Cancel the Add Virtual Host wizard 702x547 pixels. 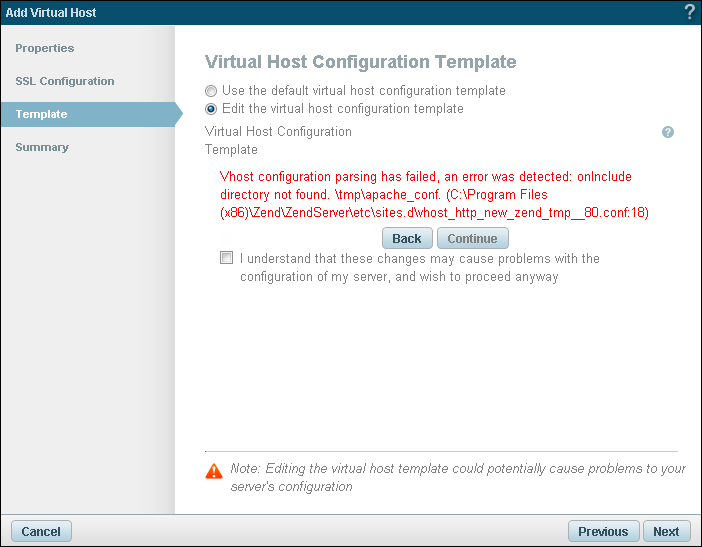[41, 532]
